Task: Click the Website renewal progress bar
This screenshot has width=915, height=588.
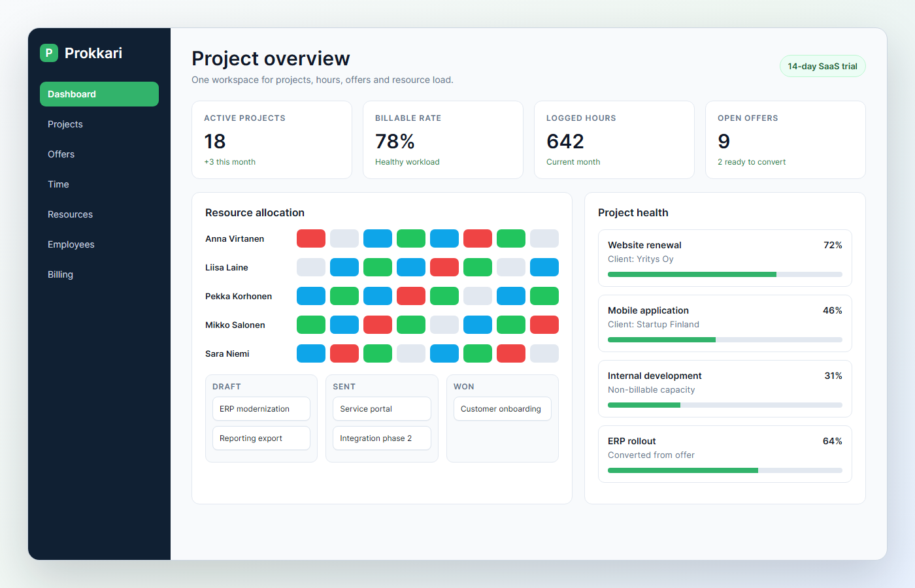Action: click(x=725, y=274)
